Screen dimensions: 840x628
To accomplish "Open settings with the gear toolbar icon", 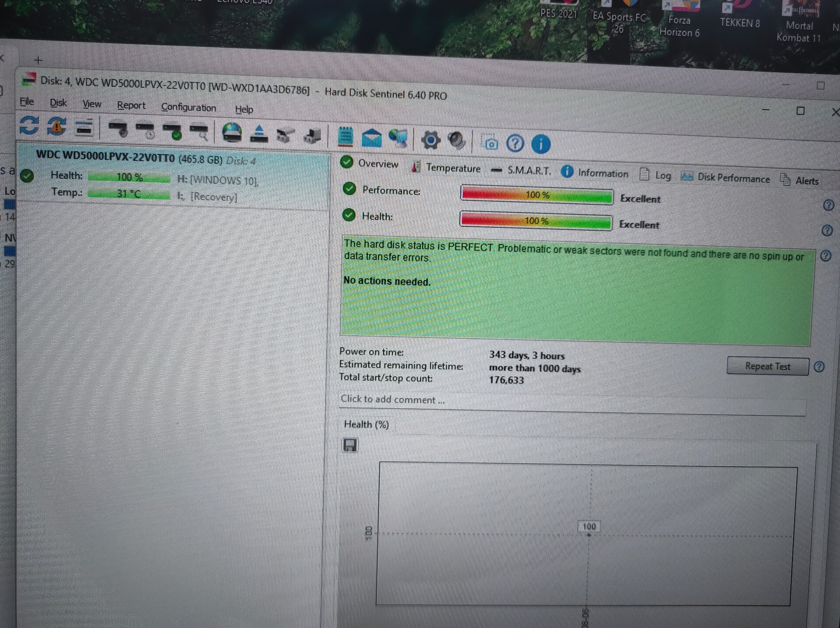I will pyautogui.click(x=430, y=140).
